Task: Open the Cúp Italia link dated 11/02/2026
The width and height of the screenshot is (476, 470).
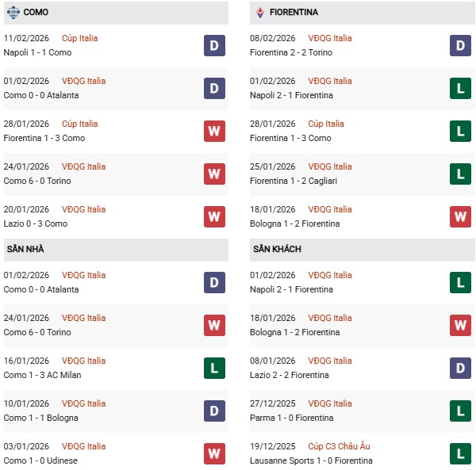Action: click(79, 38)
